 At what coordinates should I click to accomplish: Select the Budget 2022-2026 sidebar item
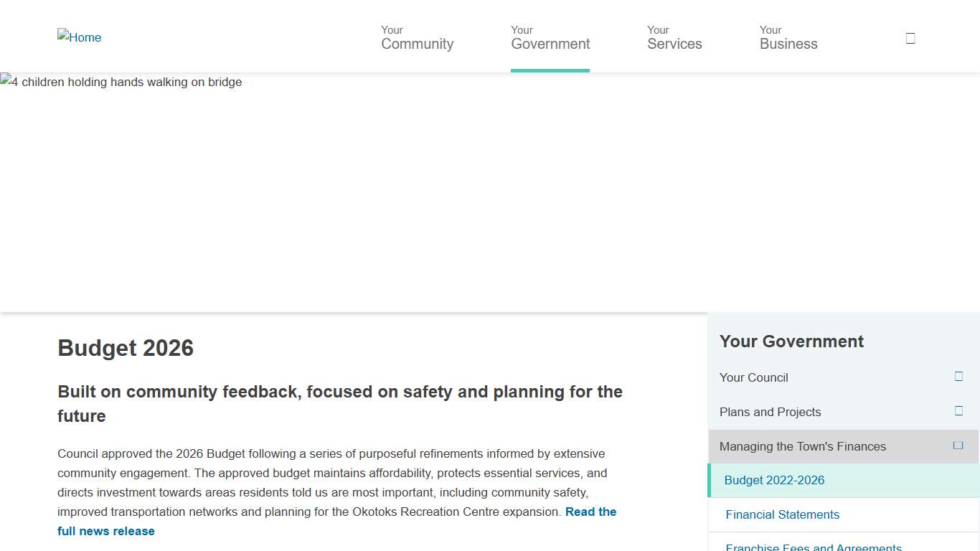[774, 480]
